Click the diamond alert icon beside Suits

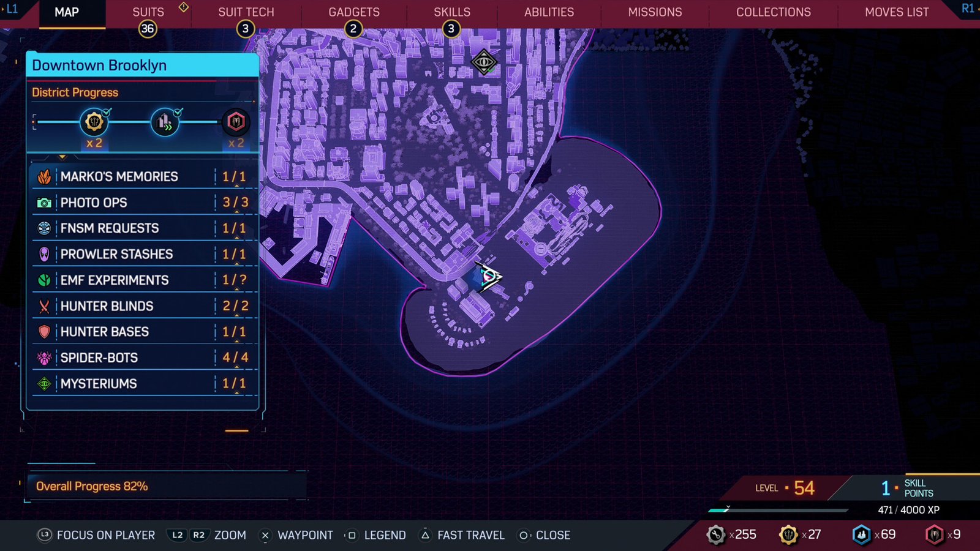(x=183, y=7)
